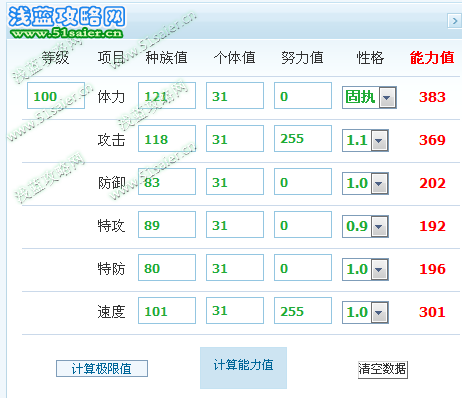Viewport: 462px width, 398px height.
Task: Click the 攻击 努力值 field showing 255
Action: tap(303, 139)
